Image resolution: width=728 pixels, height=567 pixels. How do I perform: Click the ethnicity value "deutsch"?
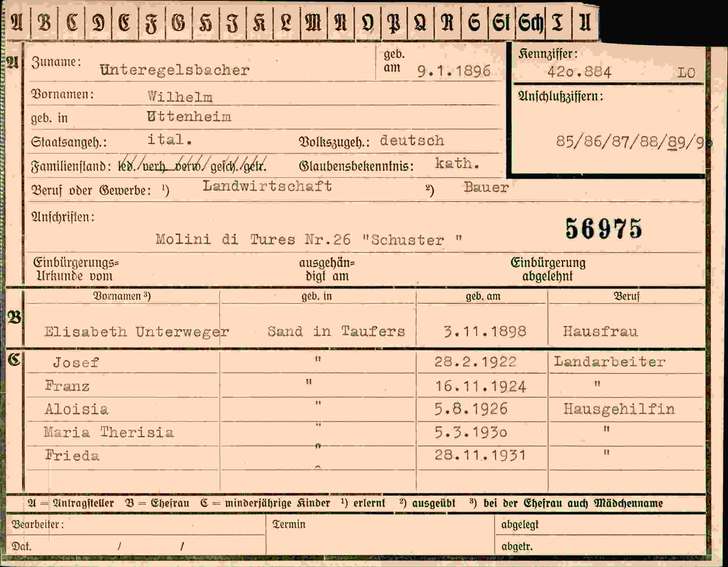[x=412, y=140]
